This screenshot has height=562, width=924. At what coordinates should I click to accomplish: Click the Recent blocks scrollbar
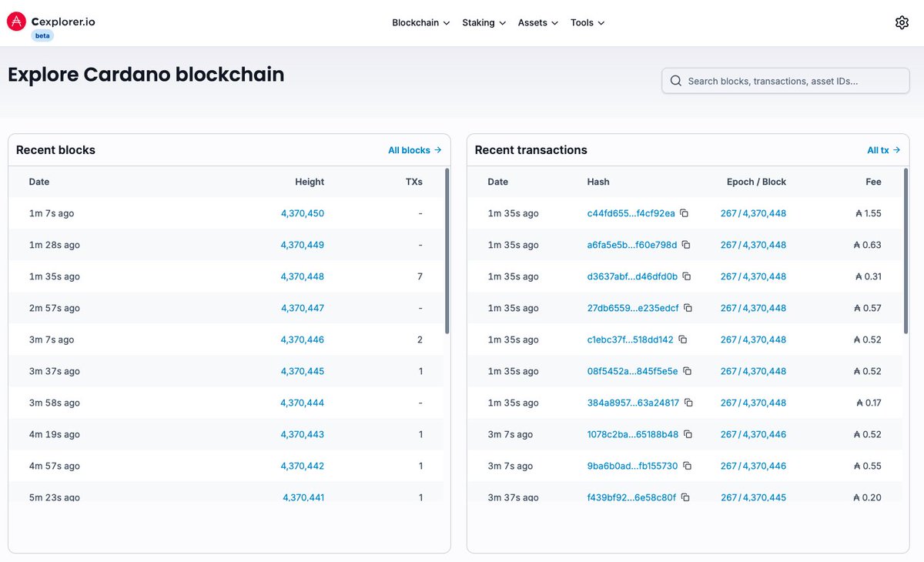[447, 251]
